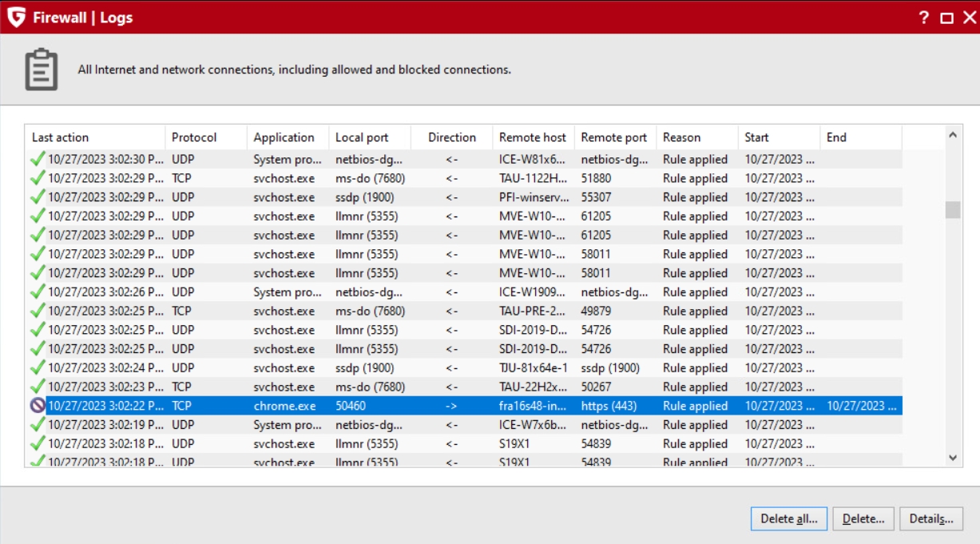Click the vertical scrollbar thumb of the log list
The height and width of the screenshot is (544, 980).
click(952, 210)
